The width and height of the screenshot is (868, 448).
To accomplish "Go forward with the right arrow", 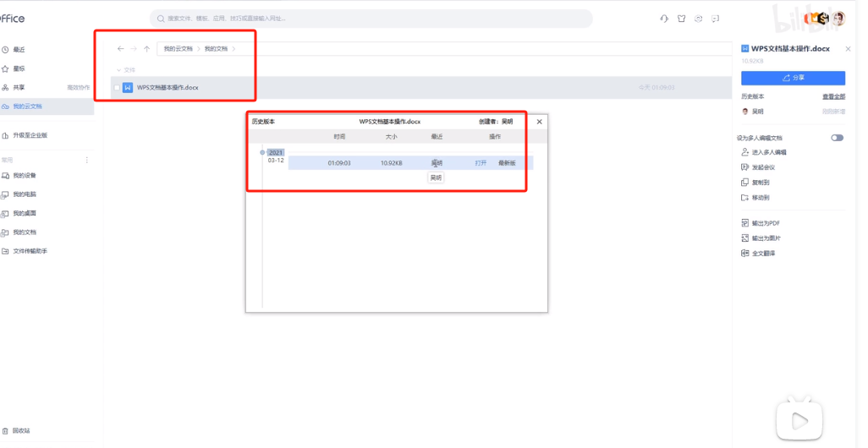I will click(134, 49).
